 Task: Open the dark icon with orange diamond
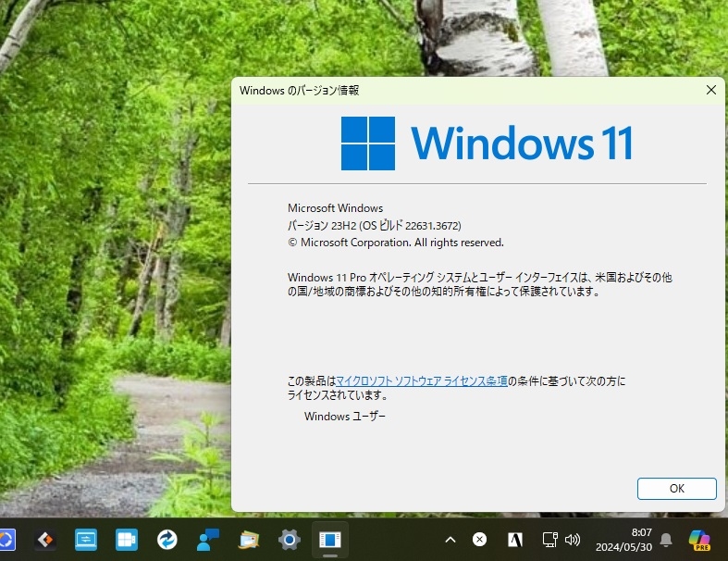(x=45, y=540)
